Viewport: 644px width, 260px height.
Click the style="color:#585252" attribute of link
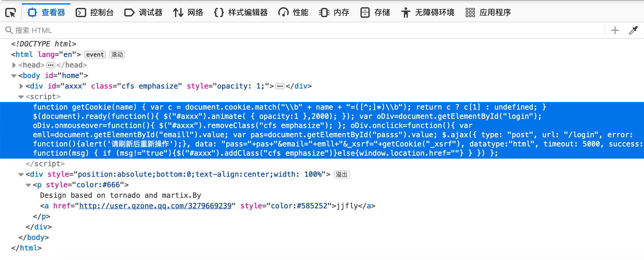tap(286, 206)
